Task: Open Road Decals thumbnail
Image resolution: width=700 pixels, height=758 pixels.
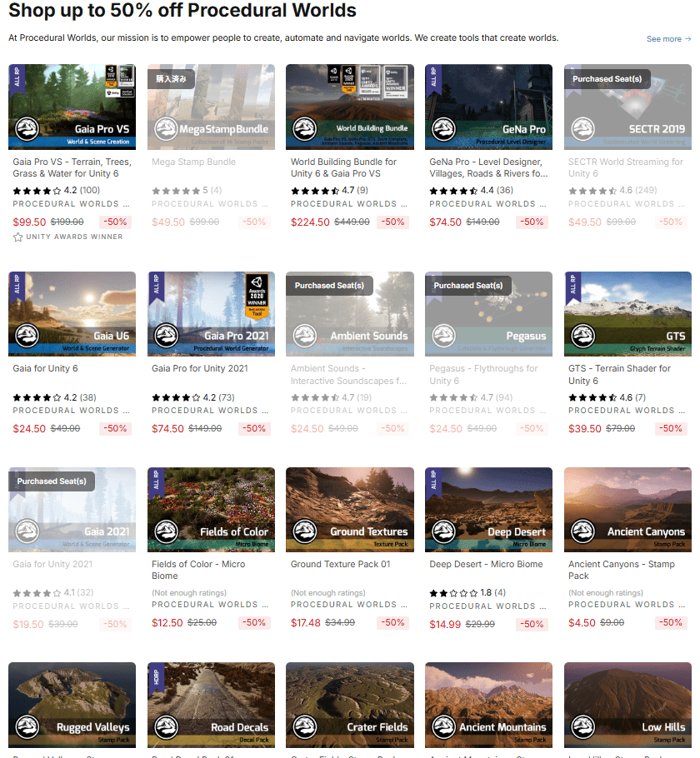Action: [211, 705]
